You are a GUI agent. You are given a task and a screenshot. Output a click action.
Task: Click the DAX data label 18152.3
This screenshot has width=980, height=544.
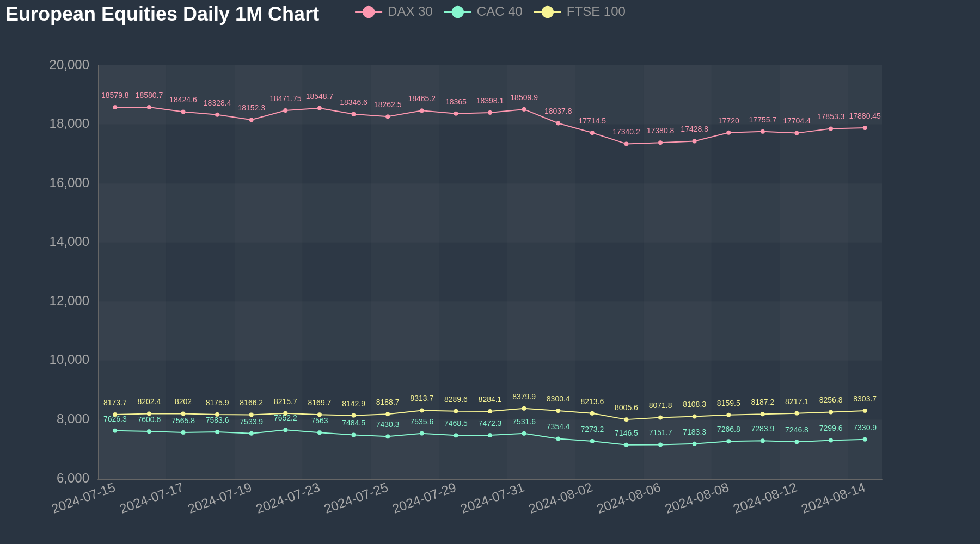click(251, 108)
